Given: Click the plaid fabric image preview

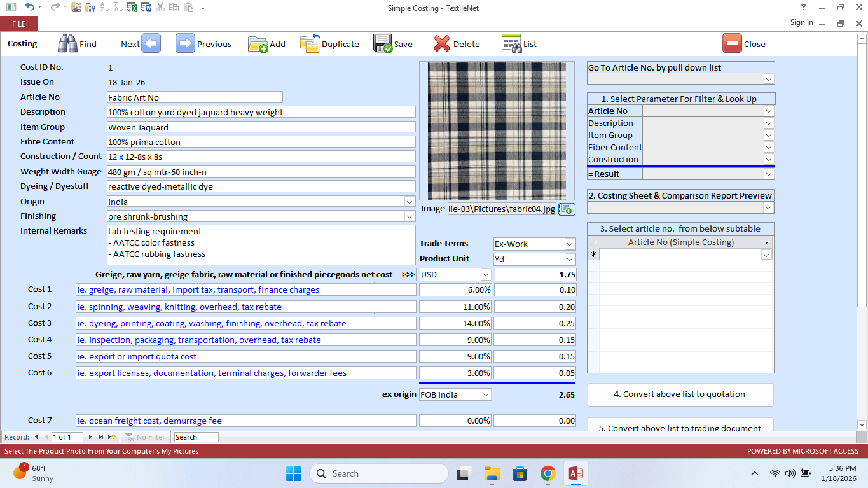Looking at the screenshot, I should (497, 130).
